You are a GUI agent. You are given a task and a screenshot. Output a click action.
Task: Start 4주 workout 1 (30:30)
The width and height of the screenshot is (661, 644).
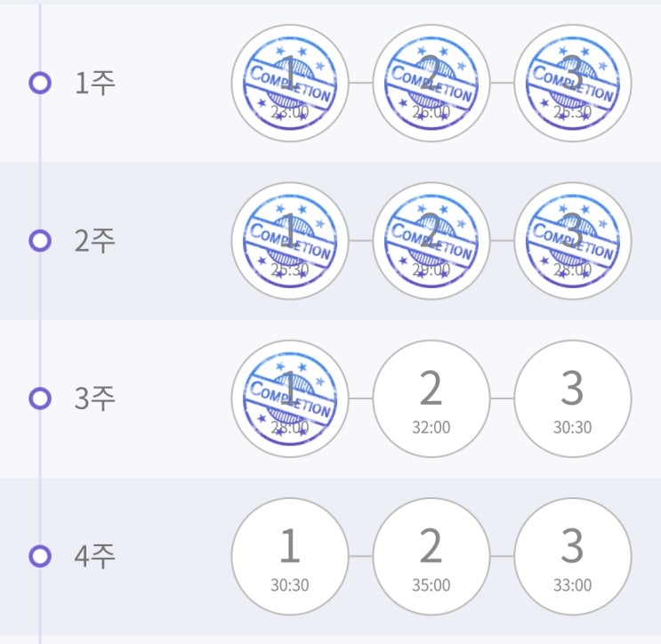(x=289, y=556)
